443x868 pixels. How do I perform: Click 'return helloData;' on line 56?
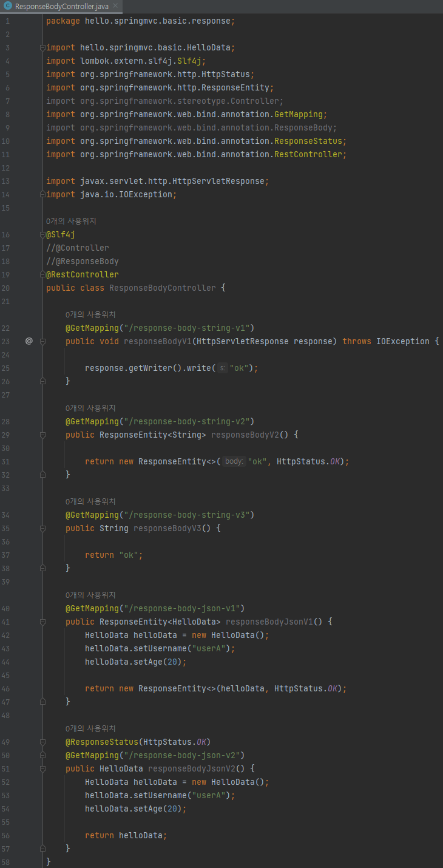[x=126, y=835]
